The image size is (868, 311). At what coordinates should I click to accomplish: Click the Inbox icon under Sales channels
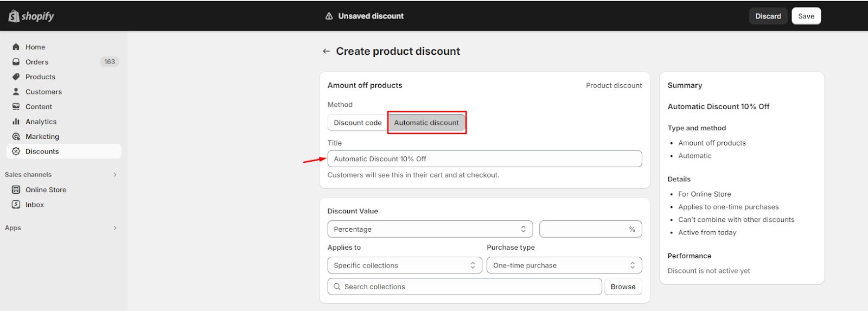[x=16, y=205]
